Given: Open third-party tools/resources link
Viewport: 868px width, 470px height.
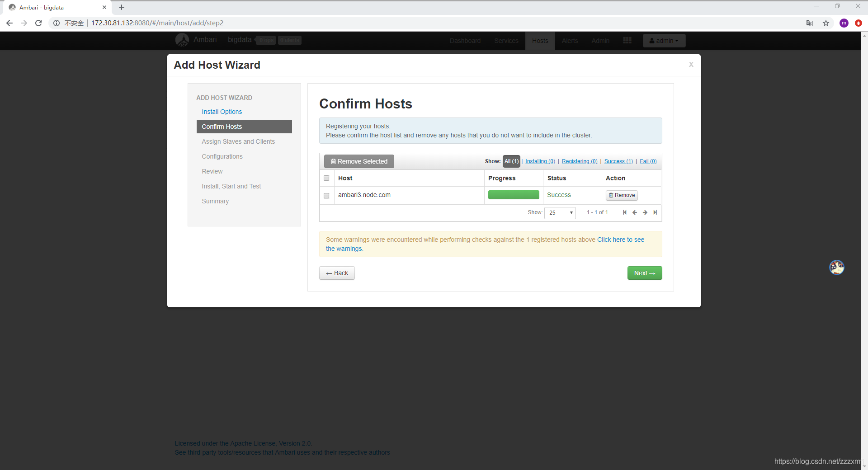Looking at the screenshot, I should (282, 452).
